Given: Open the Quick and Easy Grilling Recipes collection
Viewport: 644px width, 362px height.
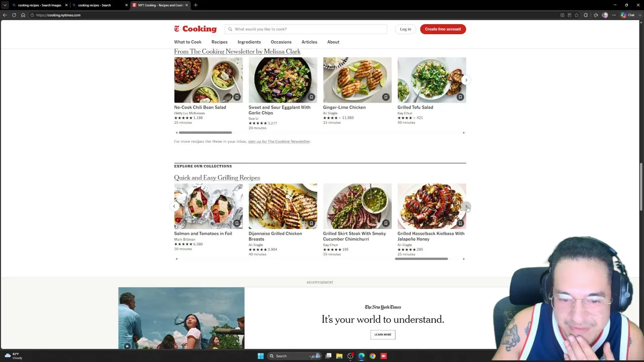Looking at the screenshot, I should point(217,178).
